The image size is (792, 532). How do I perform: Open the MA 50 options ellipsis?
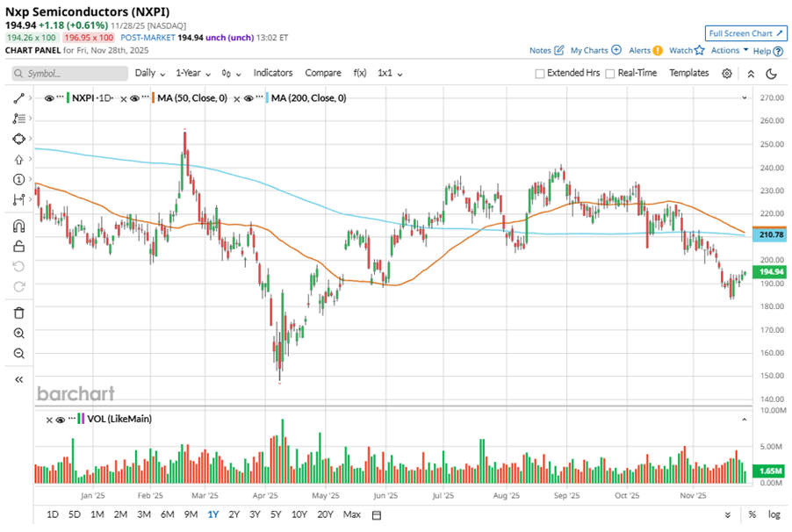click(146, 96)
